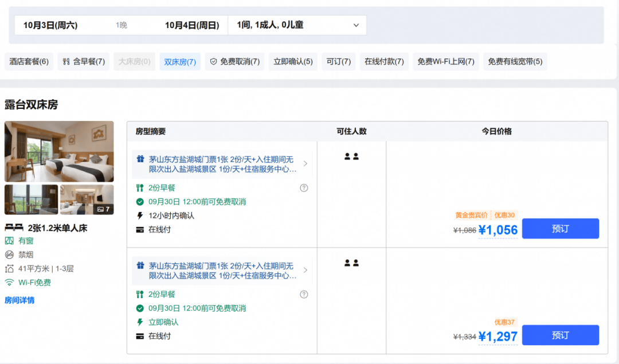The image size is (619, 364).
Task: Click the 露台双床房 room title
Action: pyautogui.click(x=31, y=105)
